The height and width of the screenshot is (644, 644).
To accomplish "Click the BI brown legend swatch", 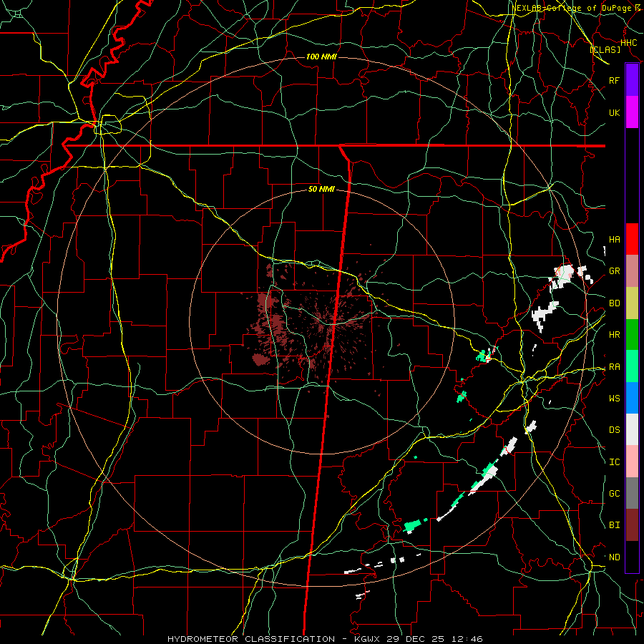I will [632, 525].
